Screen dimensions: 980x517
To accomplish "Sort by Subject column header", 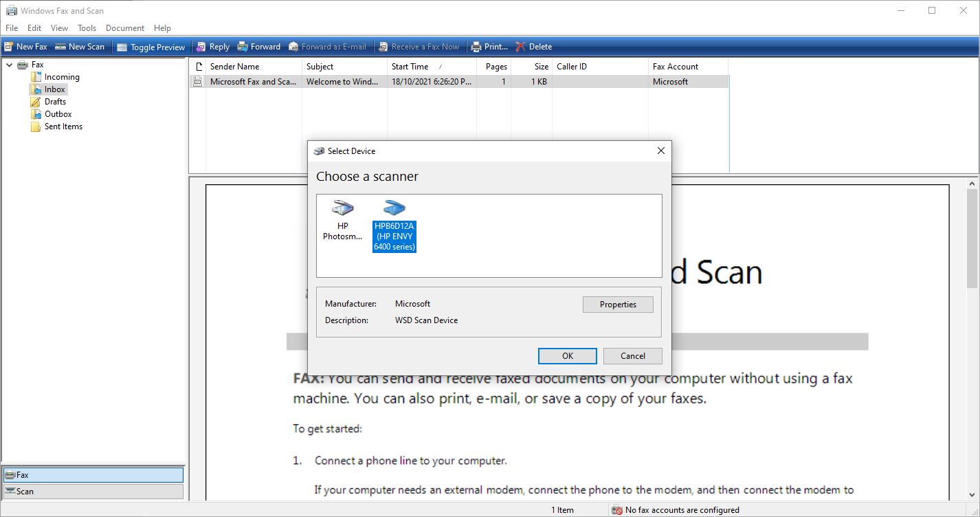I will tap(344, 67).
